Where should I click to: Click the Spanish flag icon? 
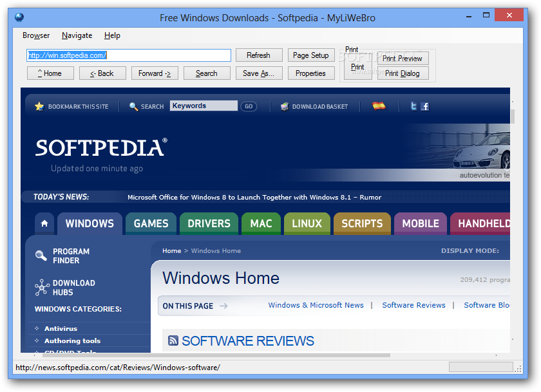(x=379, y=106)
